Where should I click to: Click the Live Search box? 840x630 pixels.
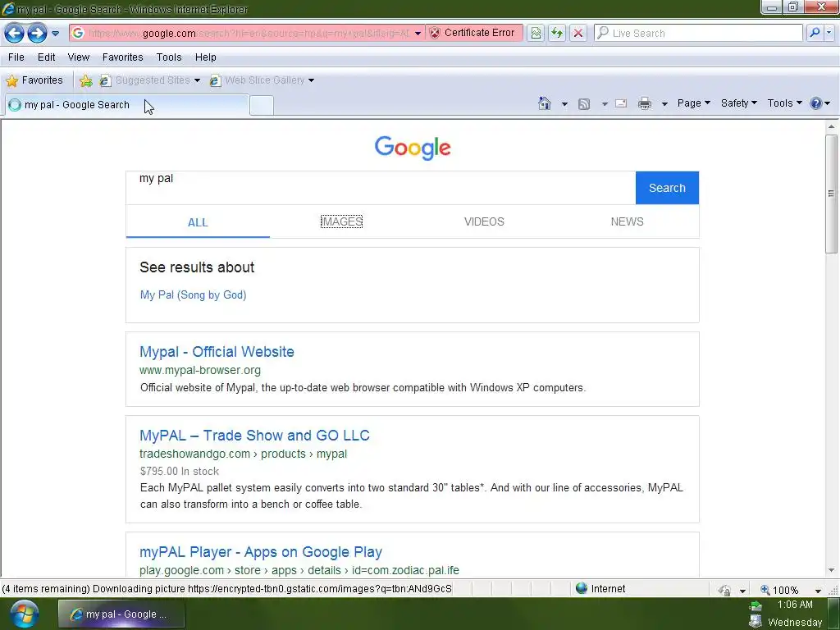click(699, 33)
